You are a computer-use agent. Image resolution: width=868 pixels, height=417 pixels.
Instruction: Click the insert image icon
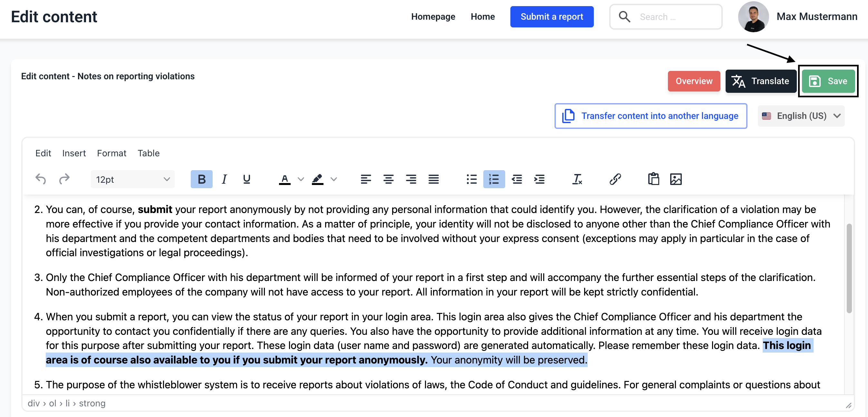pyautogui.click(x=676, y=179)
